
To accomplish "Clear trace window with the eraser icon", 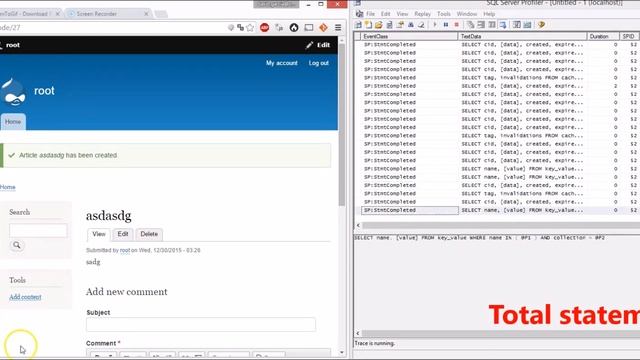I will pos(421,25).
